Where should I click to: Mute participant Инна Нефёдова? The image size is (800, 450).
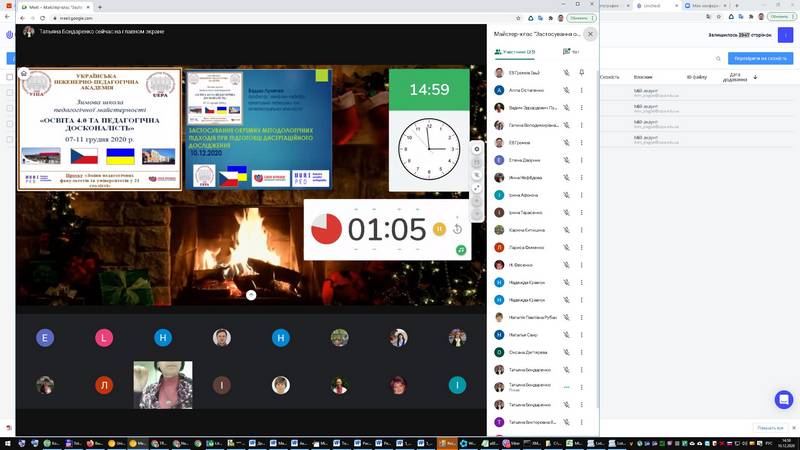(566, 178)
